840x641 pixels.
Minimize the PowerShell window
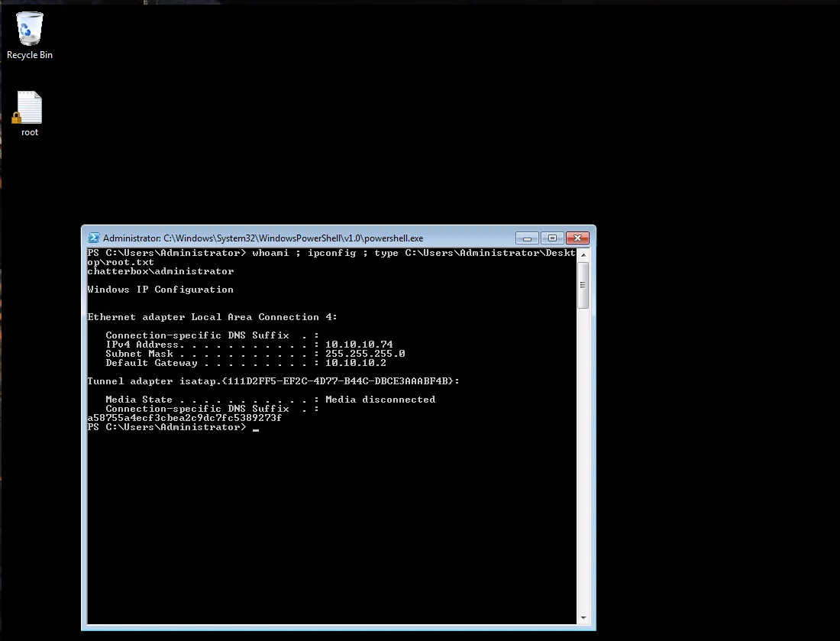(527, 238)
